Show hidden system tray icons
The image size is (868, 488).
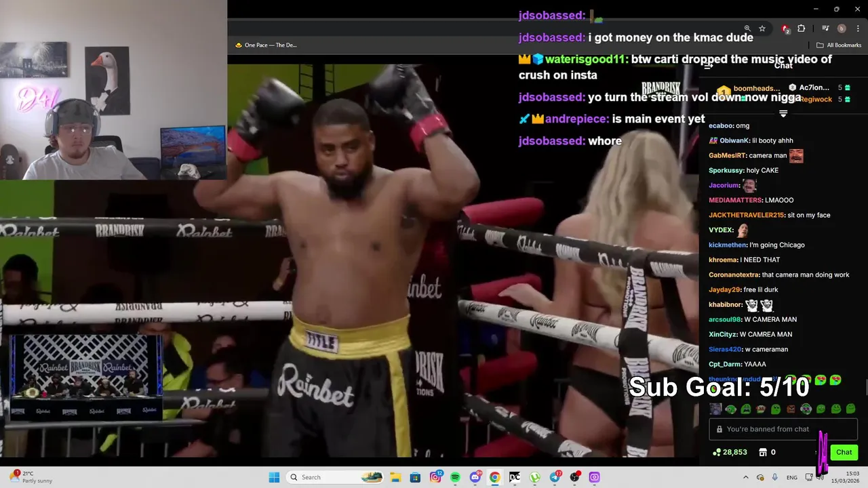(x=745, y=477)
